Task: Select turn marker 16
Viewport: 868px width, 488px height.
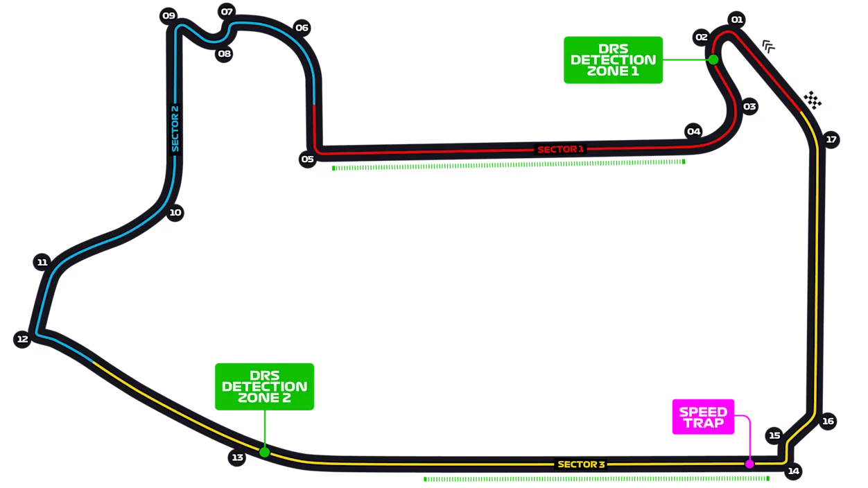Action: (x=828, y=421)
